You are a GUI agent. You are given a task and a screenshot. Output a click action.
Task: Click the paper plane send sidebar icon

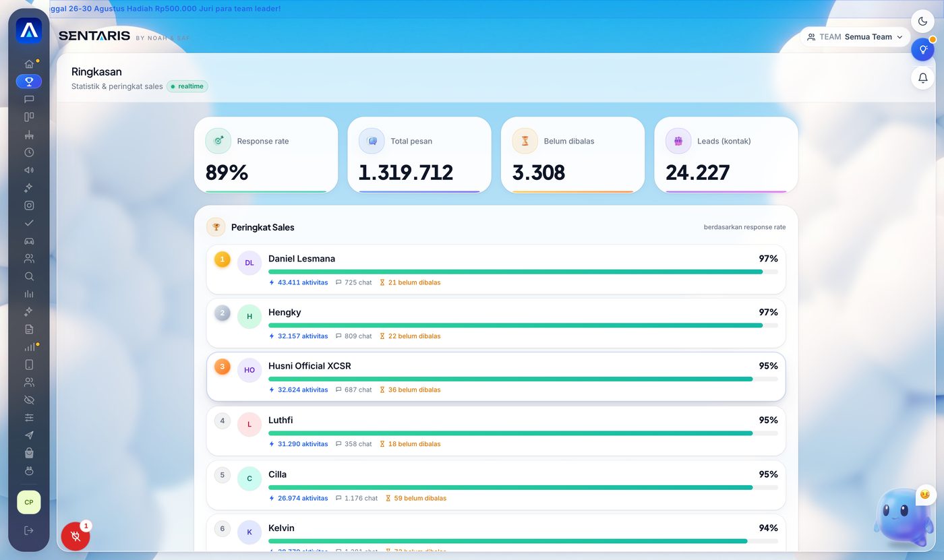click(29, 435)
